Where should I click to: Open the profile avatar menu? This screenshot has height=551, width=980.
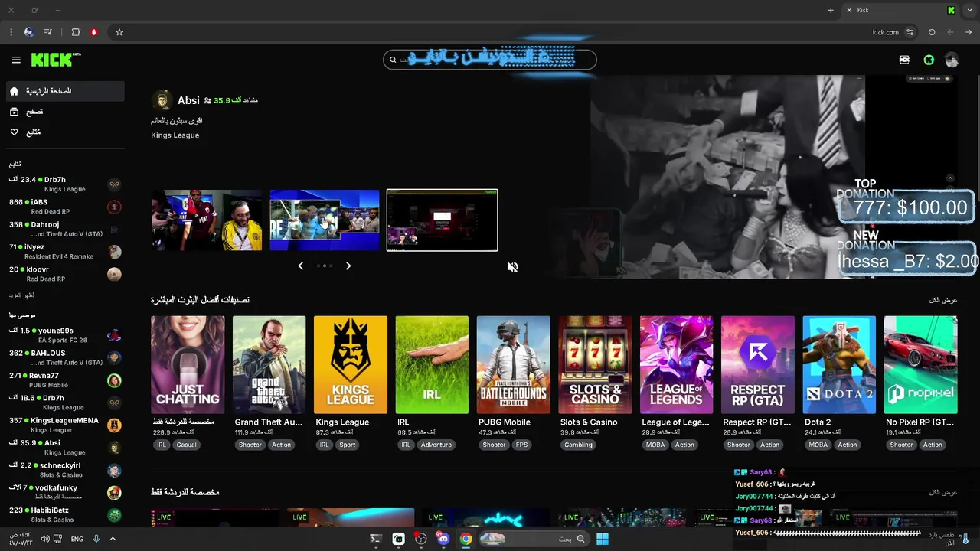(x=952, y=60)
